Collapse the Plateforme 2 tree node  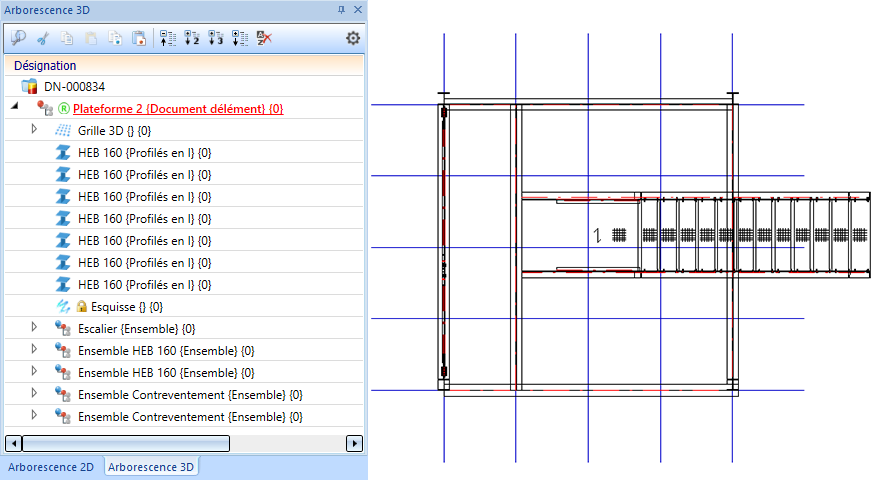(x=15, y=106)
